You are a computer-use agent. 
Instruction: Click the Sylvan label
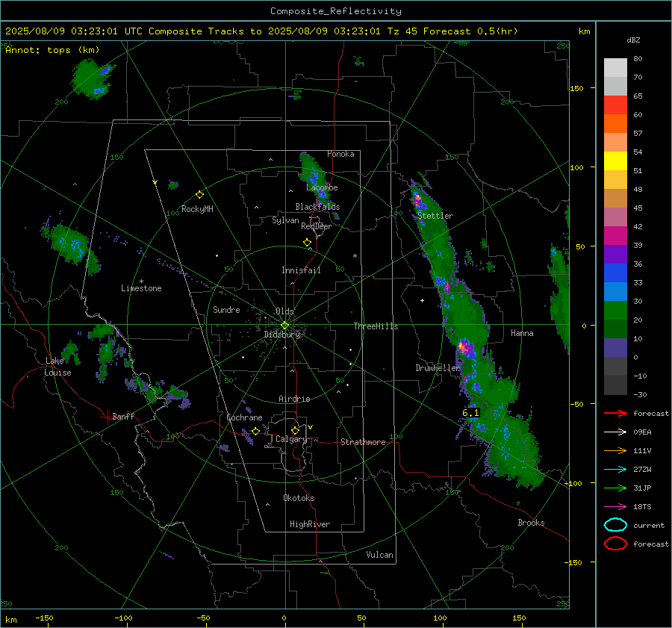click(x=285, y=220)
